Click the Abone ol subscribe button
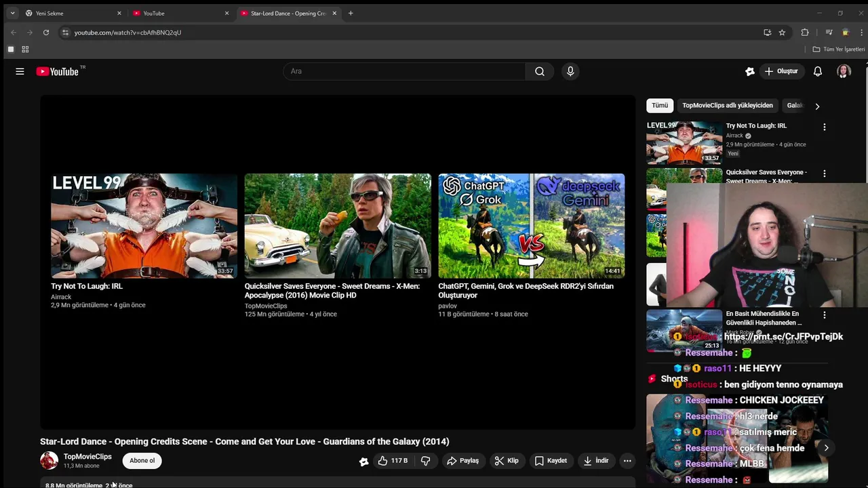The image size is (868, 488). tap(142, 461)
